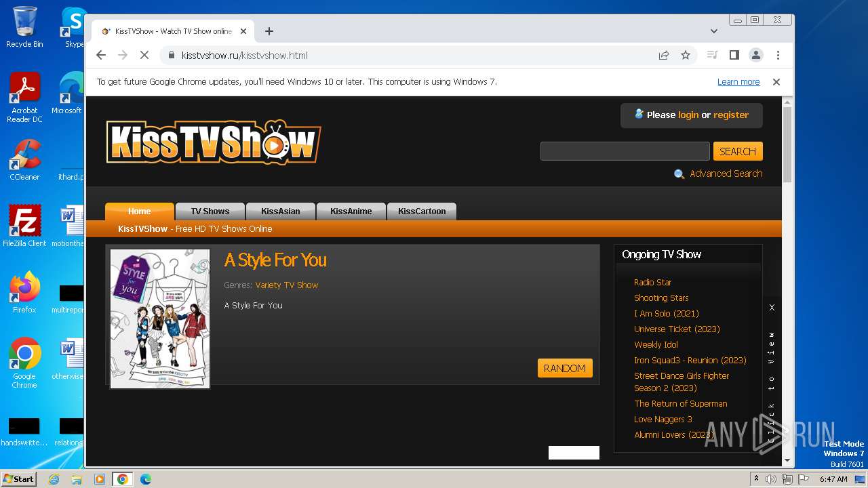View site info via the lock icon
868x488 pixels.
pos(171,55)
